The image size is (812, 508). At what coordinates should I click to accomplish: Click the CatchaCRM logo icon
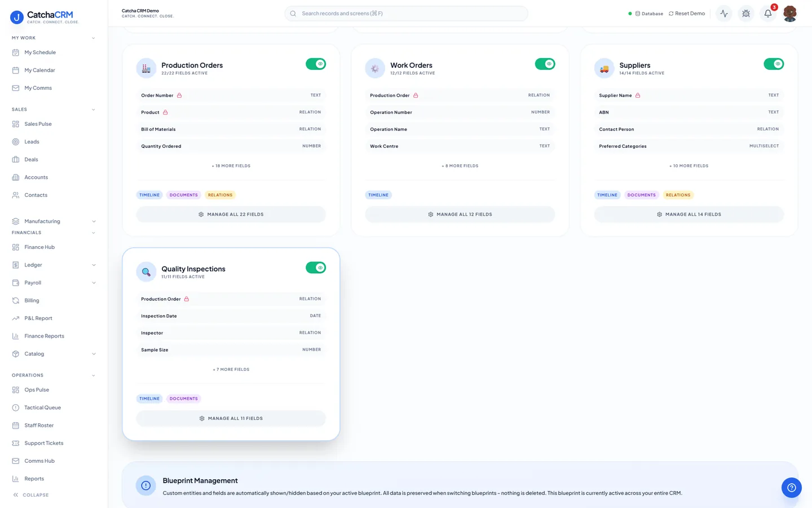coord(17,17)
